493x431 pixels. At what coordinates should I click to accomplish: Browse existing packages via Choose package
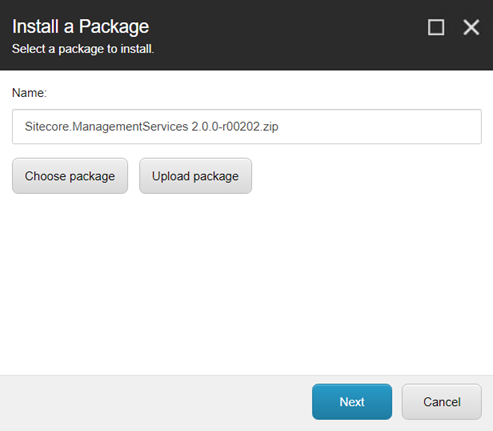tap(70, 176)
